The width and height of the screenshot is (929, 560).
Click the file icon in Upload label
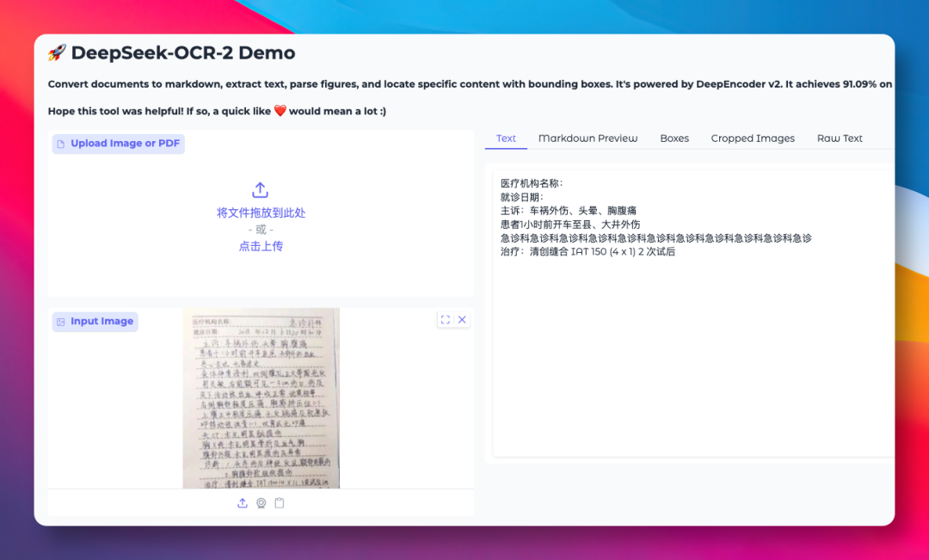pyautogui.click(x=60, y=144)
